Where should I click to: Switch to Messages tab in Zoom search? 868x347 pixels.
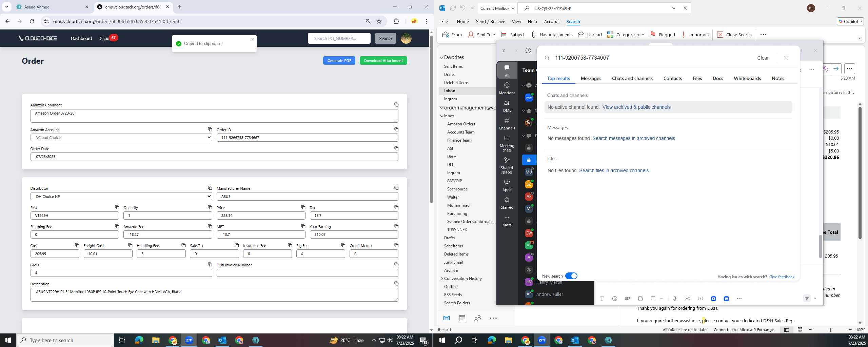591,78
